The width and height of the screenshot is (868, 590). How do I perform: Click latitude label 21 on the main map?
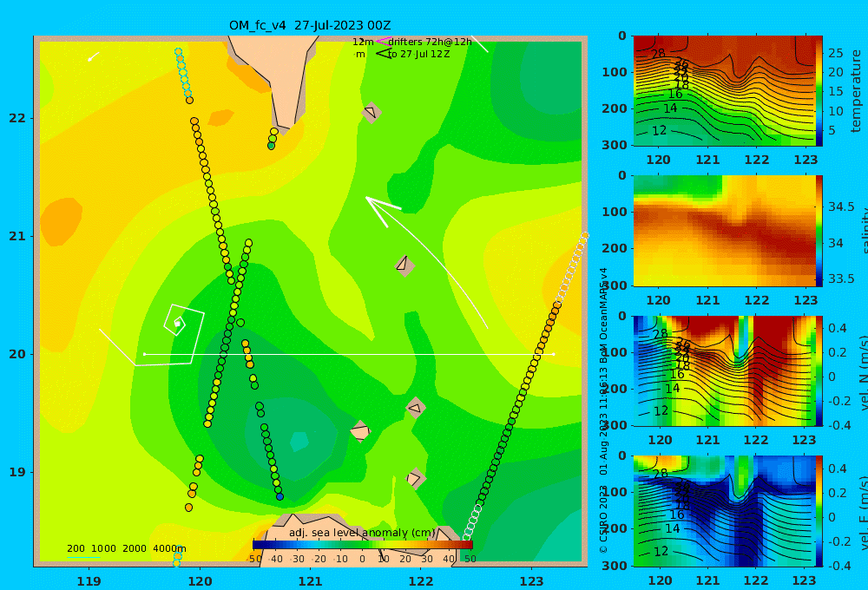pyautogui.click(x=17, y=236)
